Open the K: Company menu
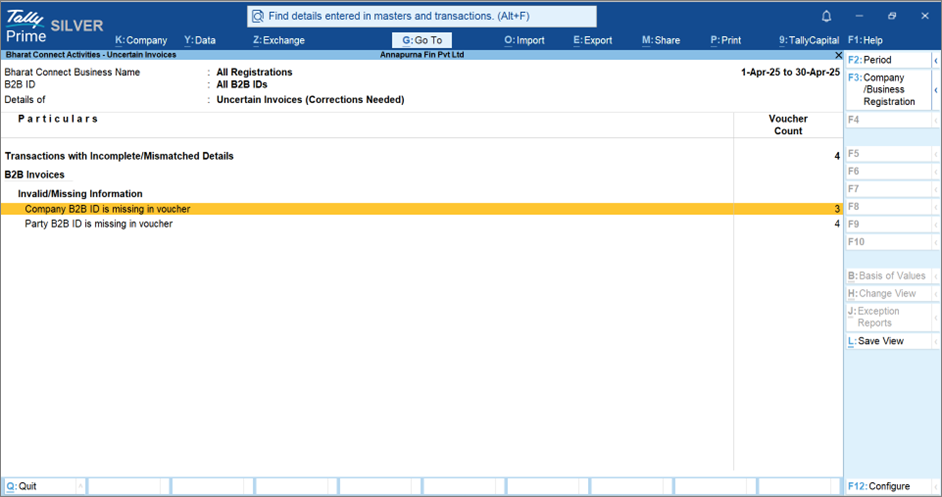Viewport: 942px width, 497px height. [141, 40]
